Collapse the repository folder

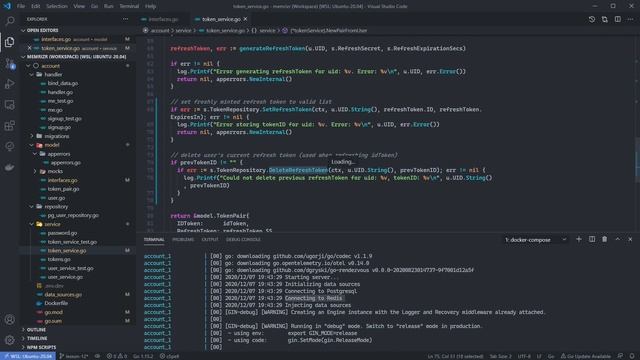coord(31,207)
